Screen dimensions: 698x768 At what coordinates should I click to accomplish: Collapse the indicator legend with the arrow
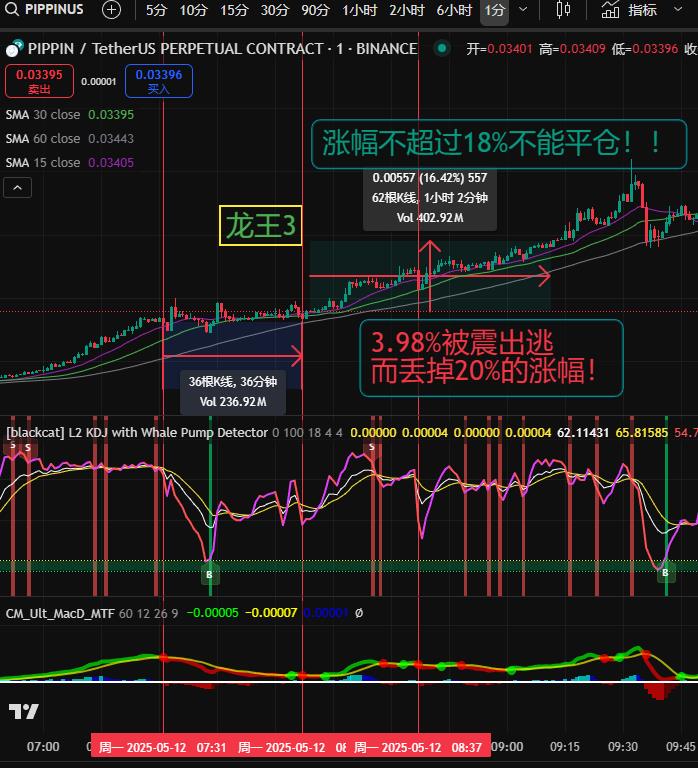18,188
